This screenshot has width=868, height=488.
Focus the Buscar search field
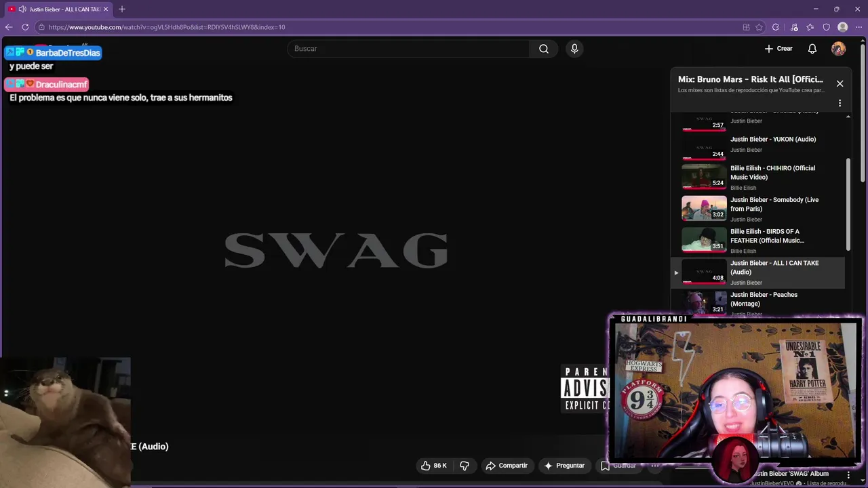click(x=408, y=49)
